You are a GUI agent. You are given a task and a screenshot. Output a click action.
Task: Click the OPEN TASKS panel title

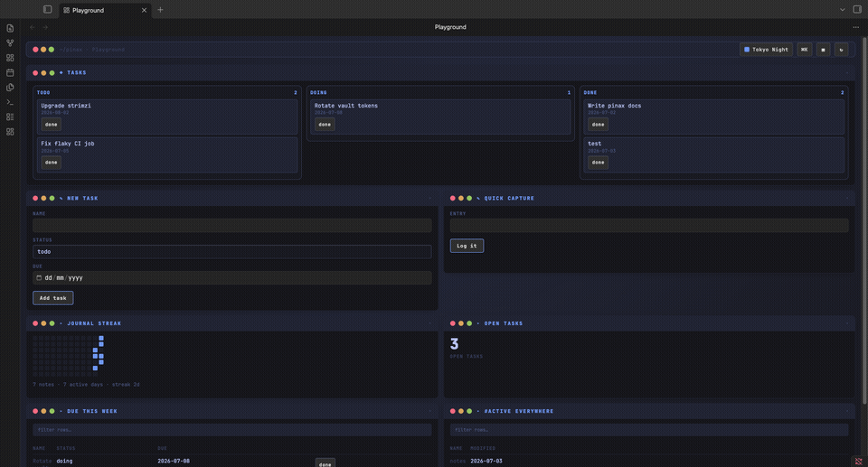(504, 323)
